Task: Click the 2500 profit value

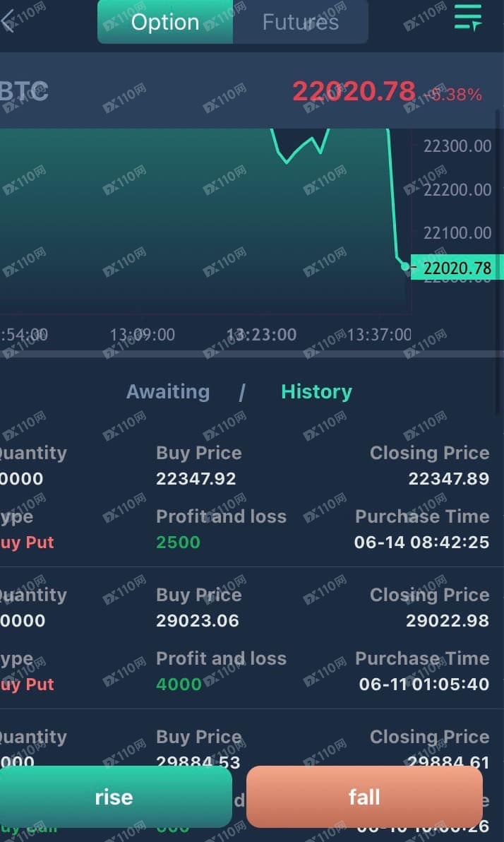Action: pyautogui.click(x=178, y=542)
